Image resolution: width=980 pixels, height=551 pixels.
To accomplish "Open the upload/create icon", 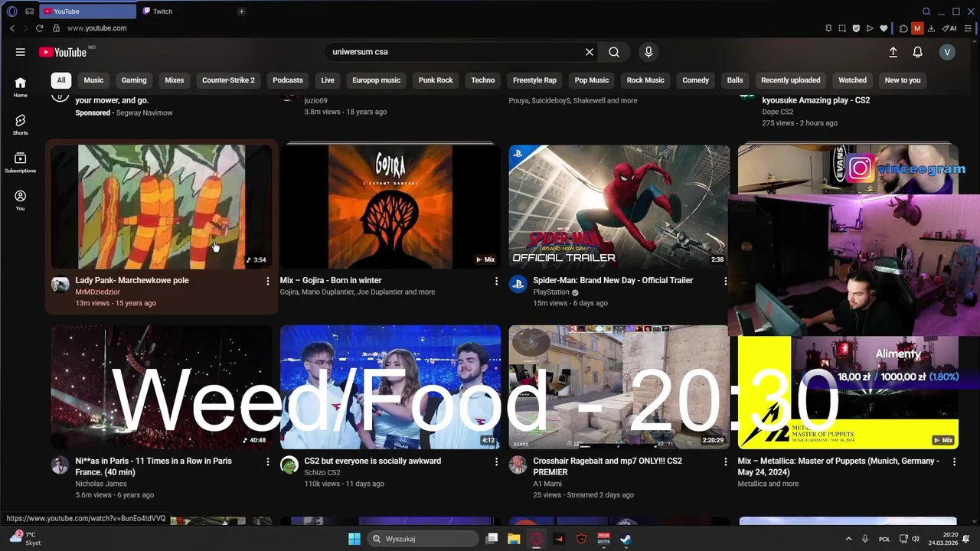I will click(x=893, y=52).
